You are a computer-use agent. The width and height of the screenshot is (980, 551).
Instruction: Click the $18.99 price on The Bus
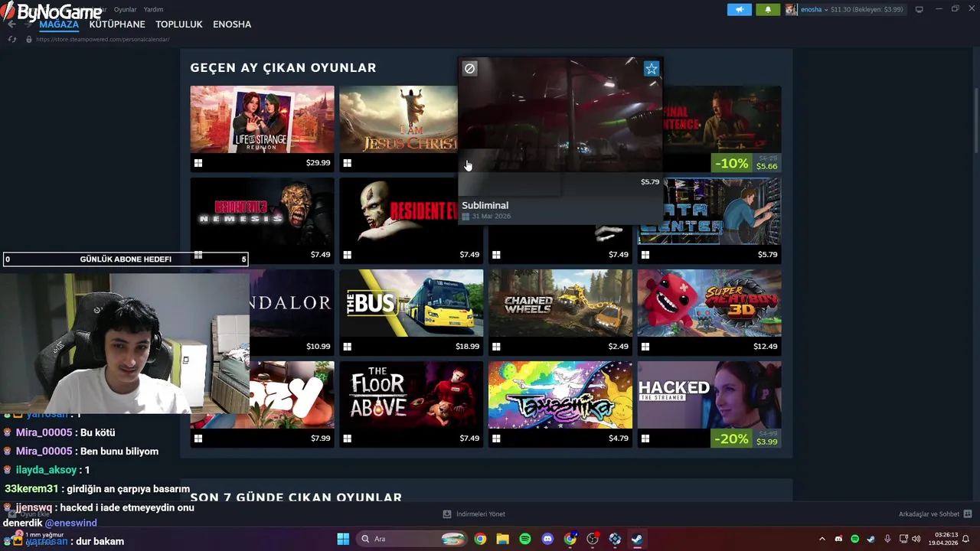(467, 347)
